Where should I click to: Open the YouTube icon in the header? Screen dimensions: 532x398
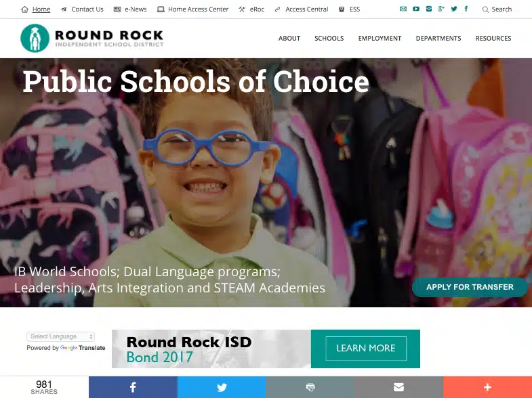416,9
